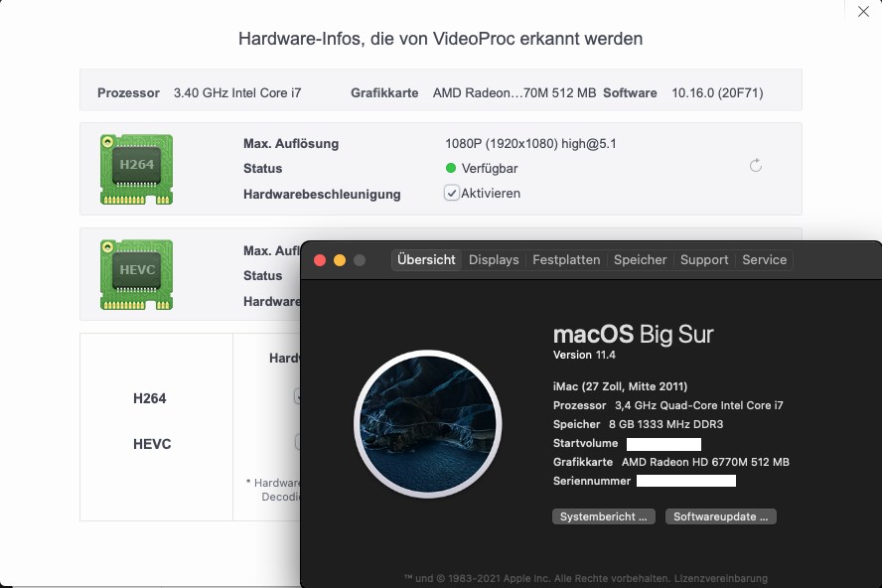
Task: Click the '1080P (1920x1080) high@5.1' value
Action: 530,143
